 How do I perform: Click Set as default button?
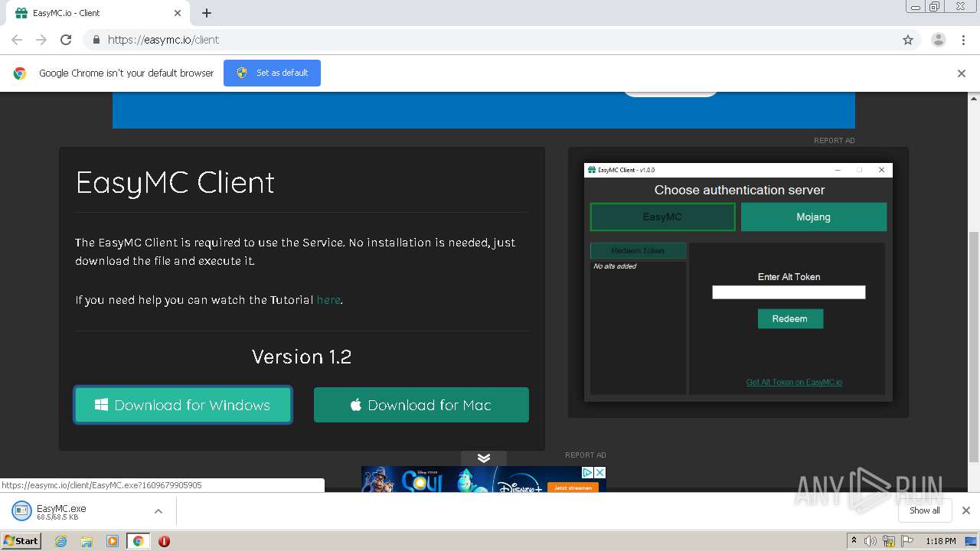click(x=272, y=73)
